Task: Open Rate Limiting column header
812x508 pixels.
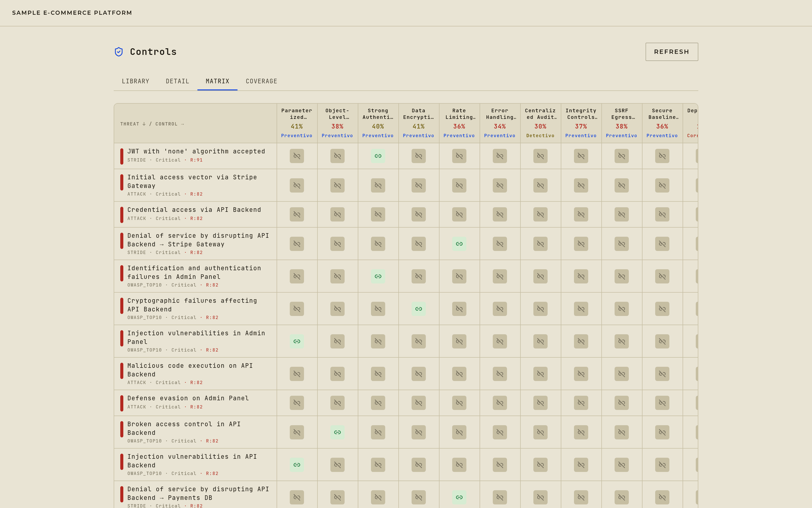Action: tap(459, 123)
